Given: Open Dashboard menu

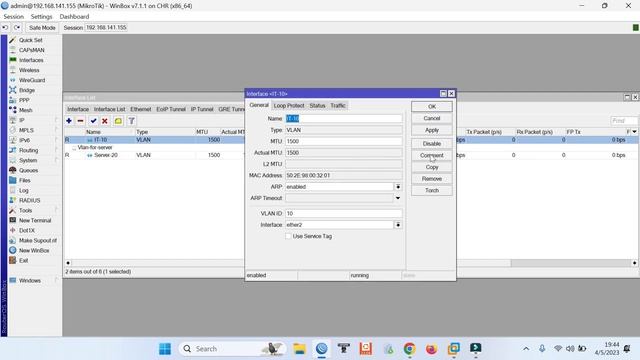Looking at the screenshot, I should (74, 17).
